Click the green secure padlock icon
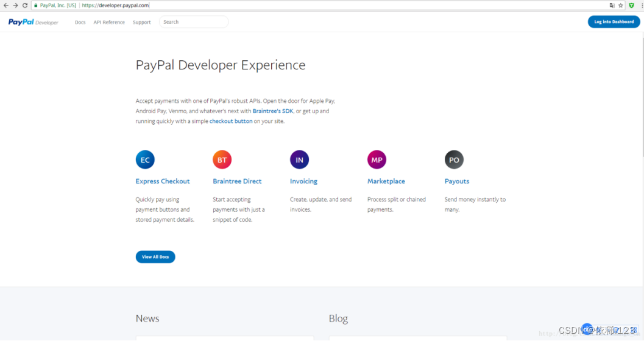Image resolution: width=644 pixels, height=341 pixels. (36, 5)
